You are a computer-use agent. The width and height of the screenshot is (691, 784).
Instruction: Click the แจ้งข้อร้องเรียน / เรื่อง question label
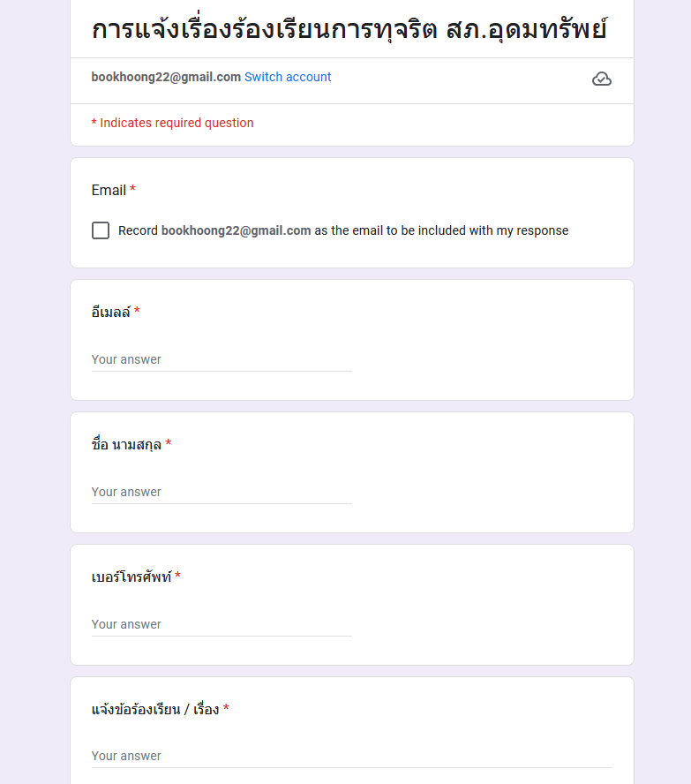click(x=154, y=709)
